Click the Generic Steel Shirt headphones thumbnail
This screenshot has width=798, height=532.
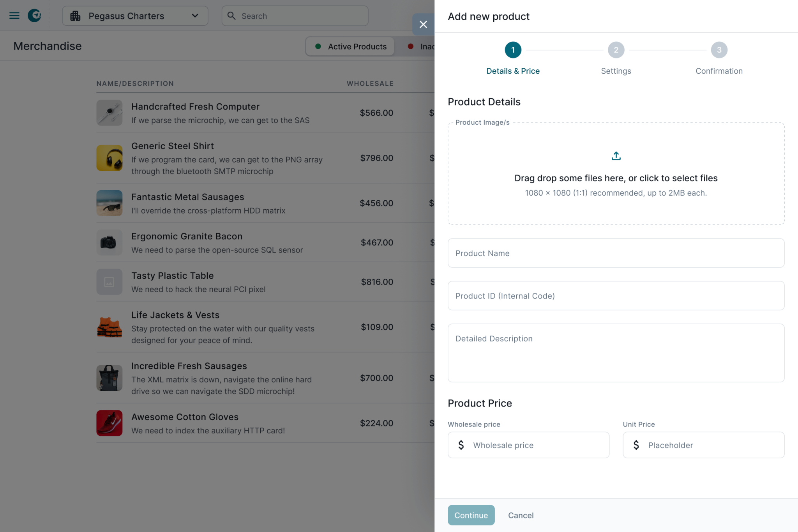click(x=109, y=158)
